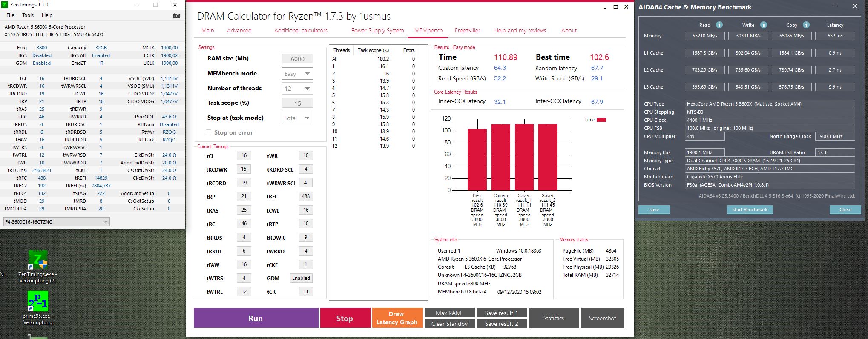Click the tRFC value field showing 488

[x=306, y=196]
